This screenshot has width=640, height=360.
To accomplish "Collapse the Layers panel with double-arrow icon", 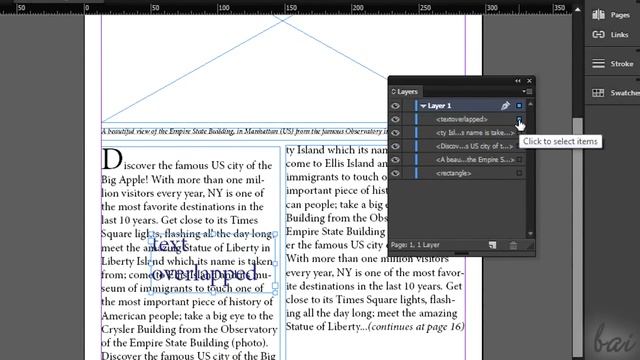I will click(x=518, y=81).
